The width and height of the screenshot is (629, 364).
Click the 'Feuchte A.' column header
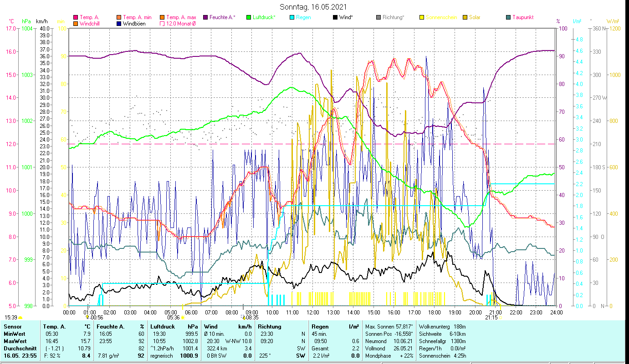click(111, 326)
